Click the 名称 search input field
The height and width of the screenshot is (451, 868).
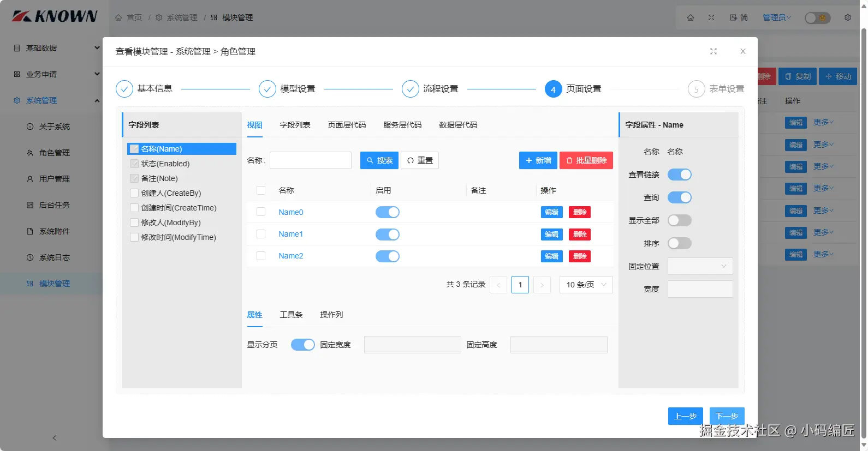(x=311, y=160)
